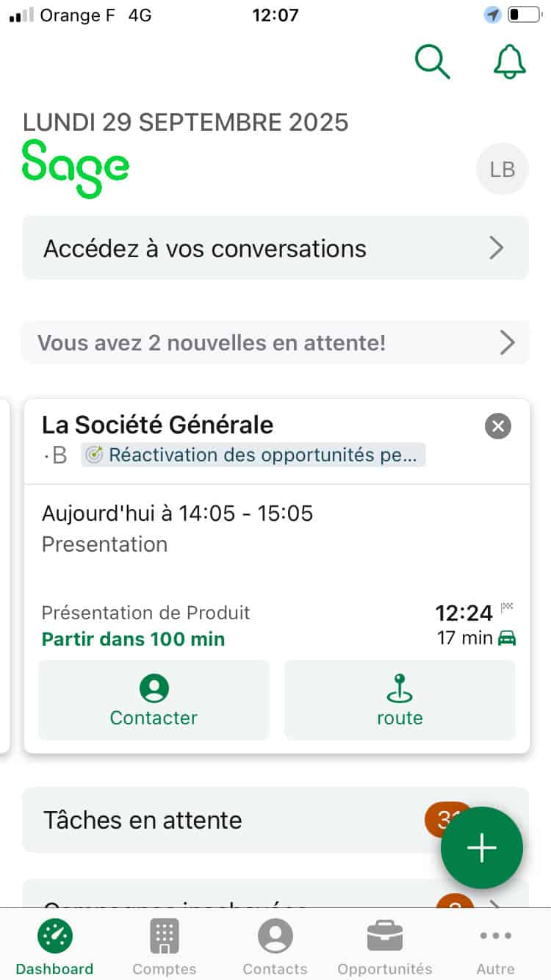Open the Autre more menu
The height and width of the screenshot is (980, 551).
click(495, 948)
